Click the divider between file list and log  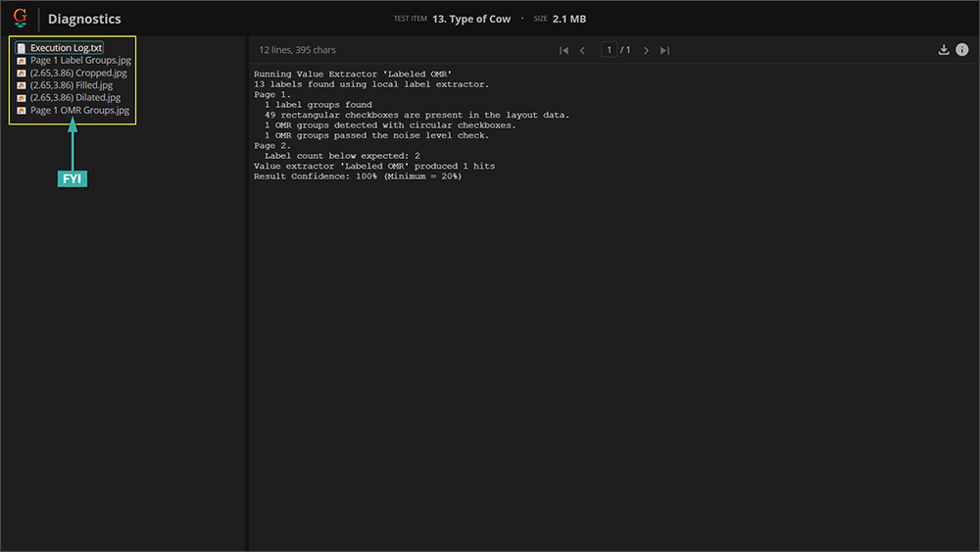246,294
